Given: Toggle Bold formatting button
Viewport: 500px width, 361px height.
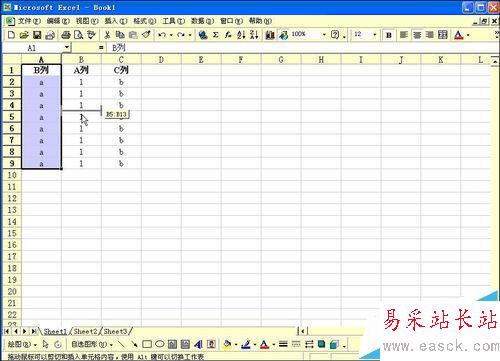Looking at the screenshot, I should [389, 35].
